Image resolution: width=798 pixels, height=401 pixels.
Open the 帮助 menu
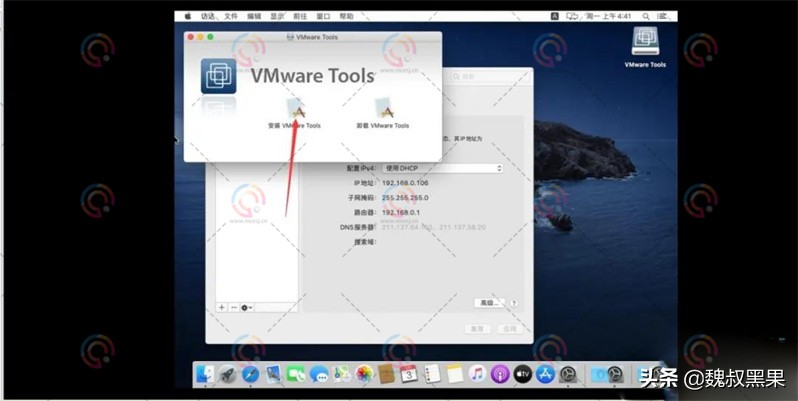click(346, 16)
